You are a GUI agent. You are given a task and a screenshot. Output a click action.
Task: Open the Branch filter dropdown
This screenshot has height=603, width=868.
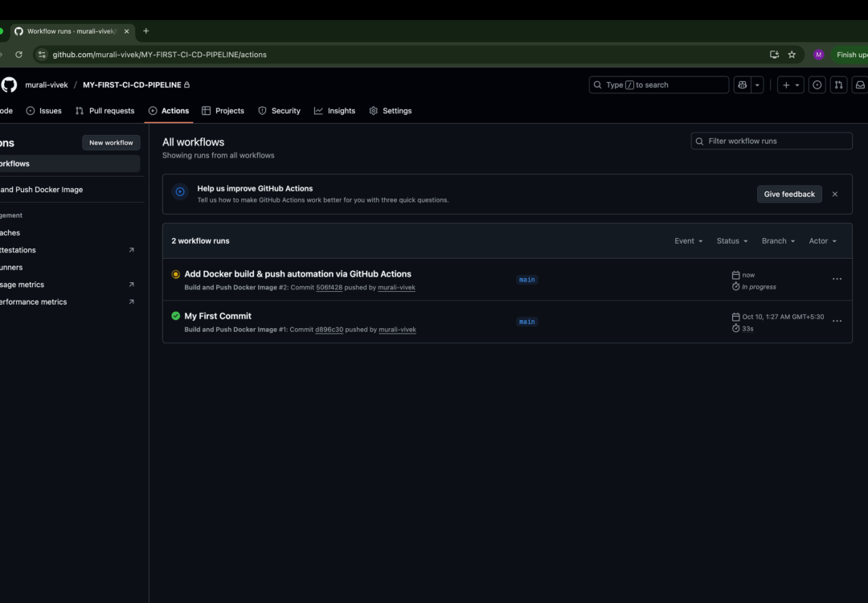tap(778, 241)
